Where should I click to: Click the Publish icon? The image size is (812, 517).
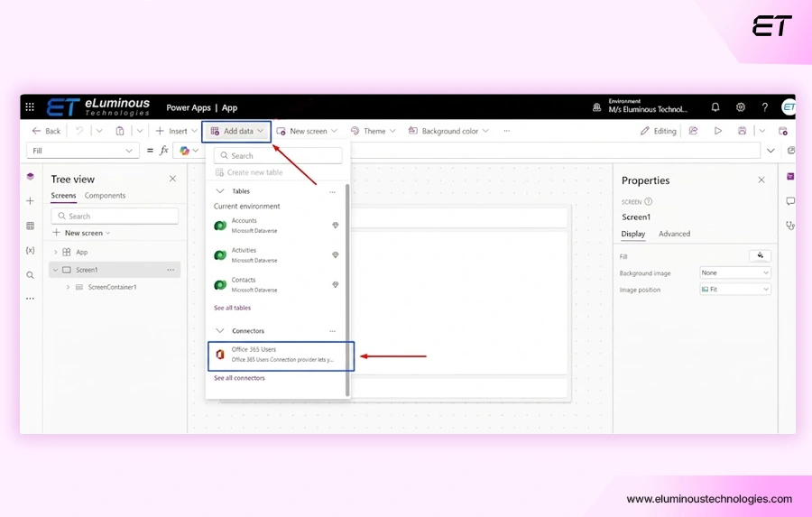(x=783, y=131)
